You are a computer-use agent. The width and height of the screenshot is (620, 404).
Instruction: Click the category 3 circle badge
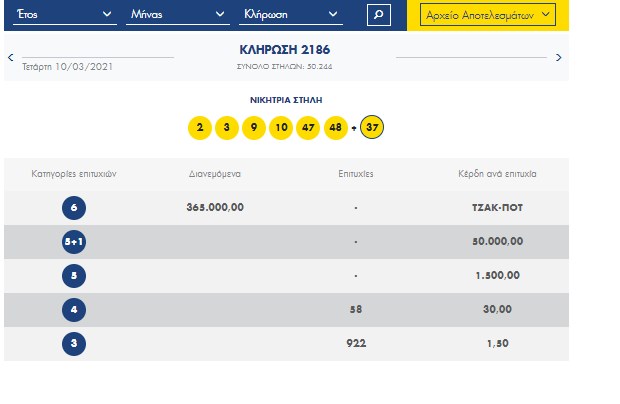[x=72, y=343]
